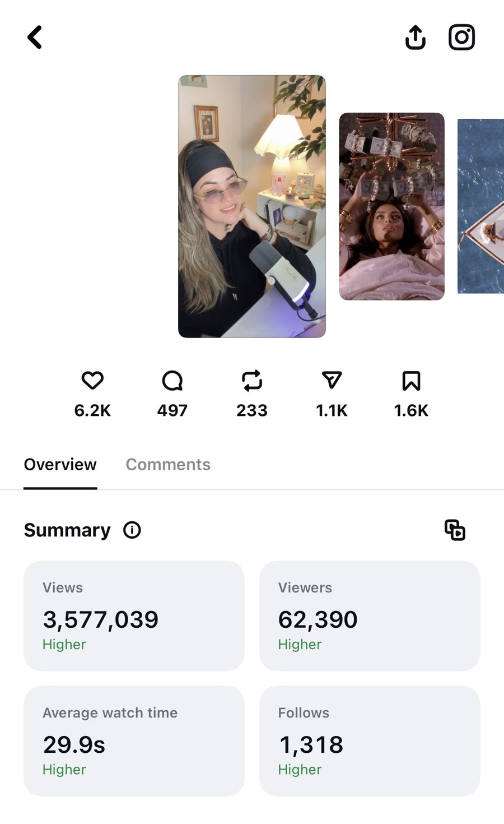The width and height of the screenshot is (504, 824).
Task: Select the main reel thumbnail with microphone
Action: tap(252, 206)
